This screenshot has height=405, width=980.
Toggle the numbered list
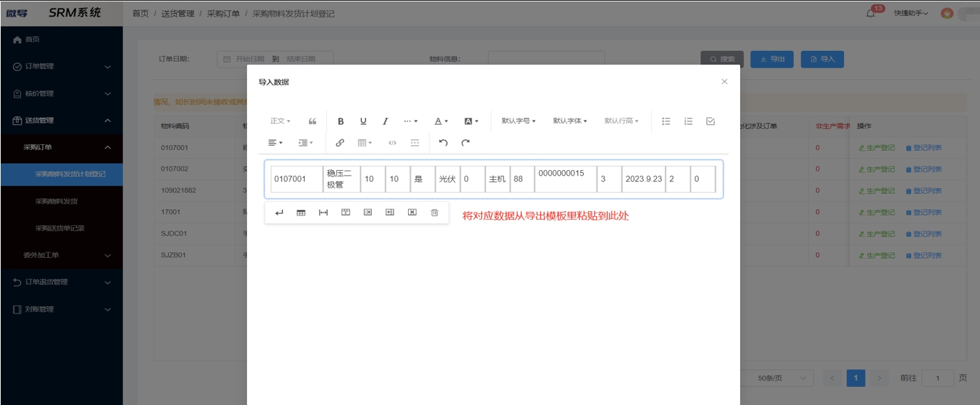pyautogui.click(x=688, y=121)
